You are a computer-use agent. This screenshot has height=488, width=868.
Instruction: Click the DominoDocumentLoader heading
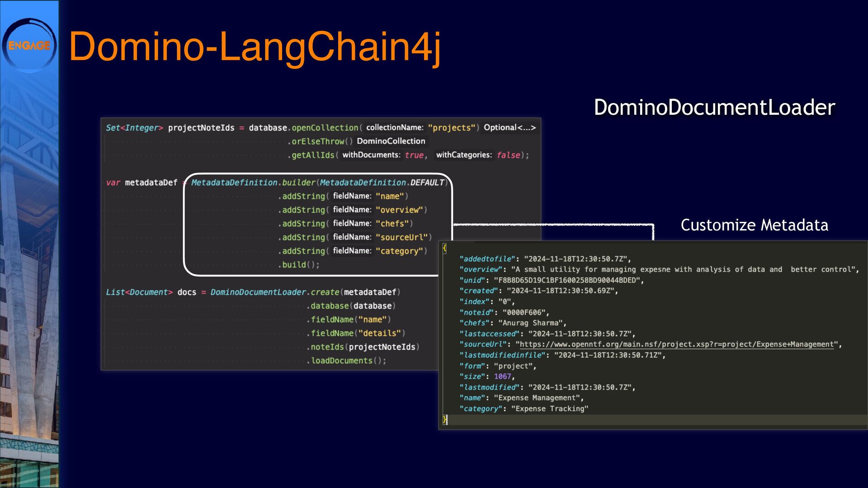click(x=714, y=108)
